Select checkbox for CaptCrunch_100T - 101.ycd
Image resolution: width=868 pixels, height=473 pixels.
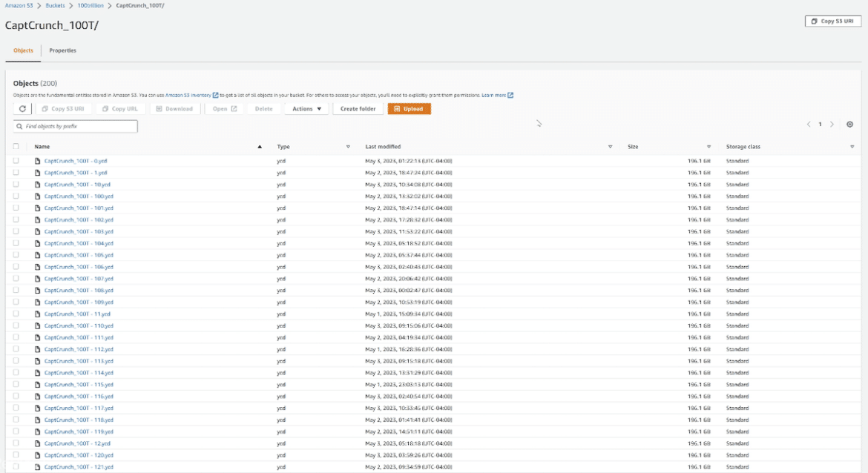click(x=16, y=208)
